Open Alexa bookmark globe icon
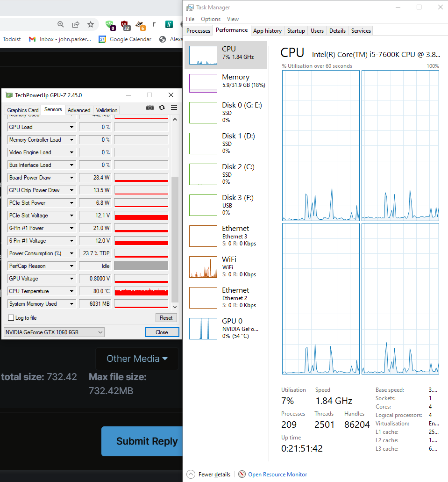Screen dimensions: 448x482 [163, 39]
